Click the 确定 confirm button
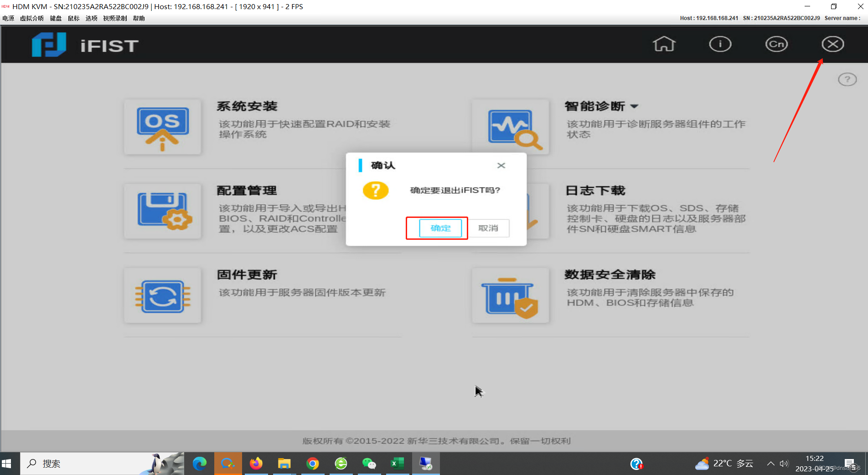The height and width of the screenshot is (475, 868). tap(440, 228)
